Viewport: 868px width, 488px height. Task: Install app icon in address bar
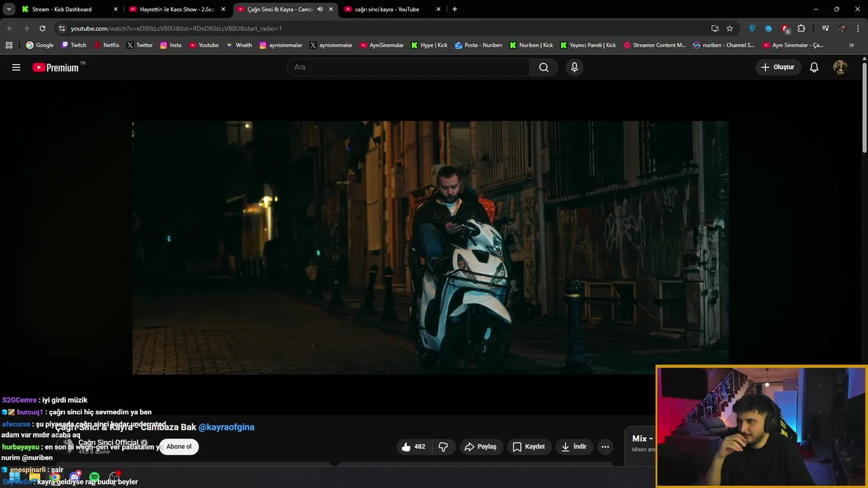click(x=715, y=28)
